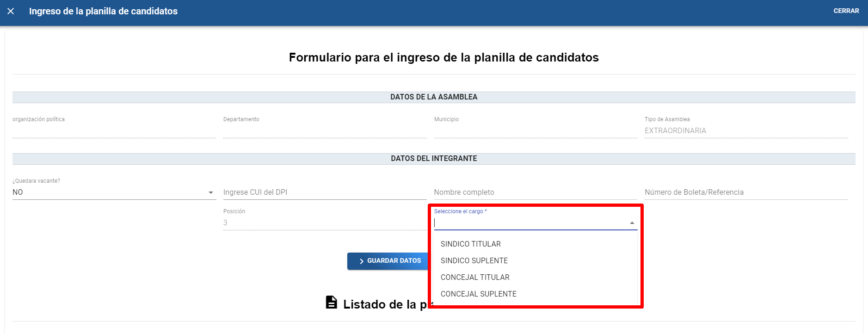Click the Municipio field

(536, 130)
